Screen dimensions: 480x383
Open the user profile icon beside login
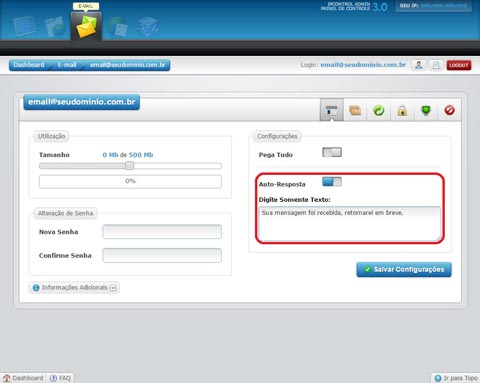[419, 65]
